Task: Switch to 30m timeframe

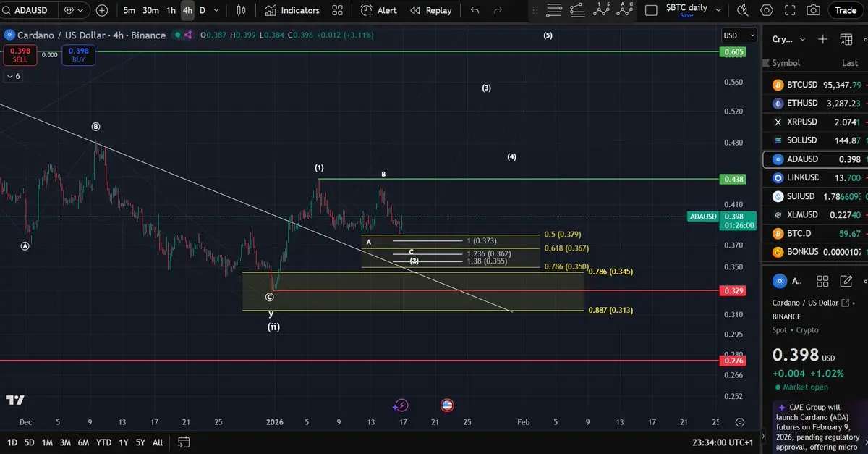Action: [x=150, y=10]
